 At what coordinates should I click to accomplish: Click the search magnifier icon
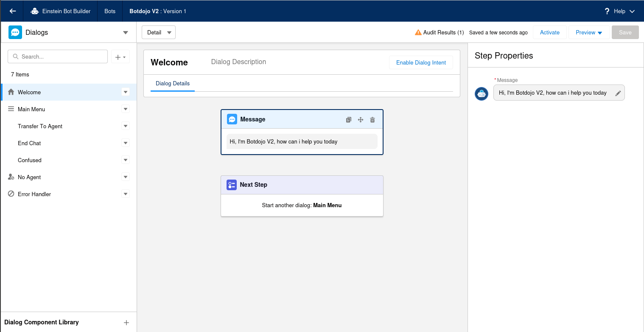[x=16, y=56]
